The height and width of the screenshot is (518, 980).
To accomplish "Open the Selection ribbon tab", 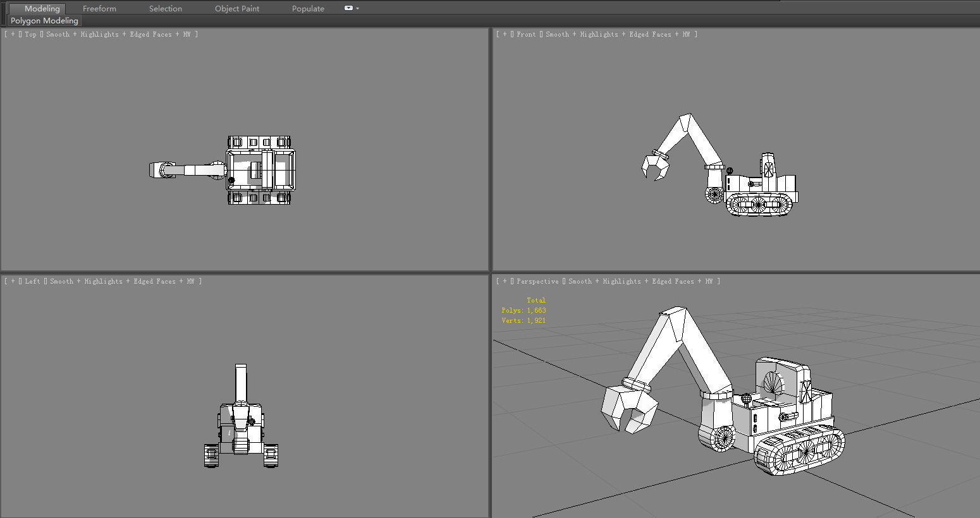I will pyautogui.click(x=166, y=9).
